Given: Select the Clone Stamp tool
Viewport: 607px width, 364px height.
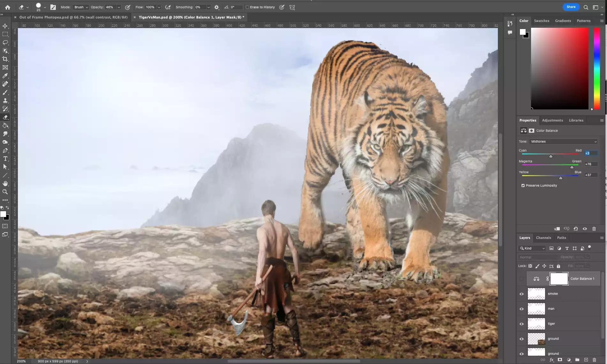Looking at the screenshot, I should pos(5,100).
